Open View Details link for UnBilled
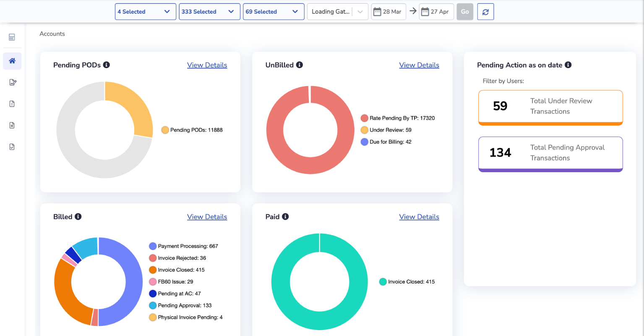This screenshot has width=644, height=336. click(419, 65)
